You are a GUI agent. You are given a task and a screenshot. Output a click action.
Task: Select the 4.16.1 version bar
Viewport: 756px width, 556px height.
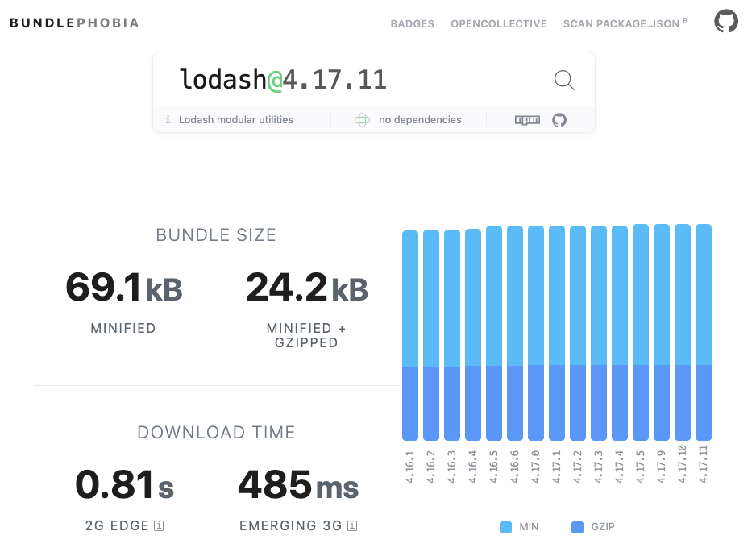point(409,336)
